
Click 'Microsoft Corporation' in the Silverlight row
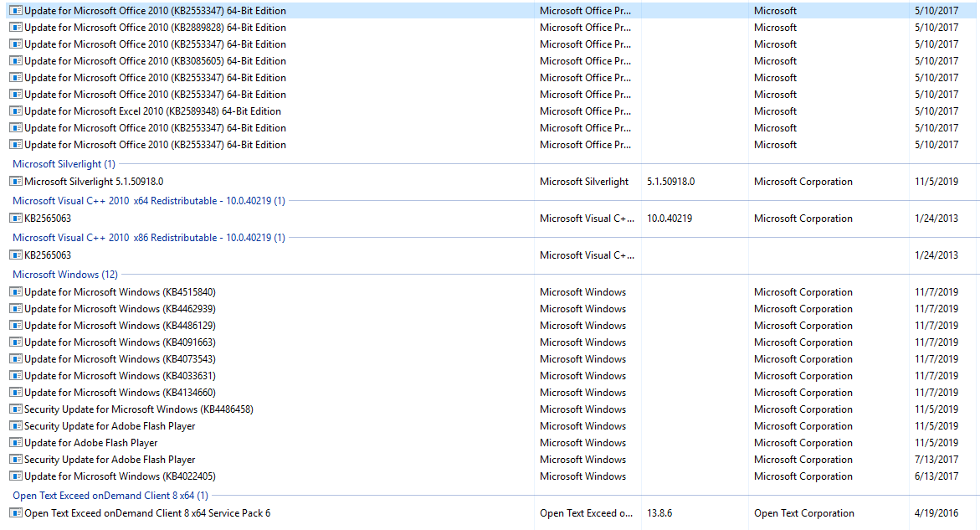[803, 181]
